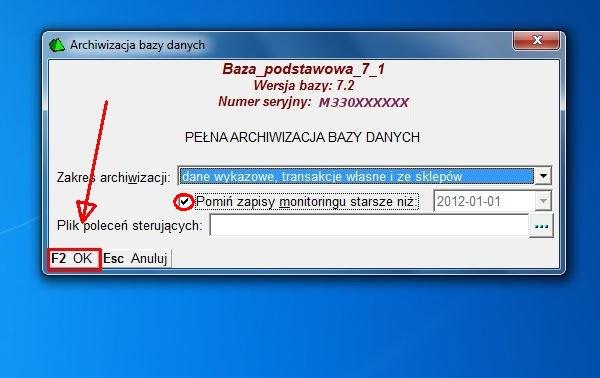Screen dimensions: 600x378
Task: Click the Wersja bazy: 7.2 text
Action: tap(303, 85)
